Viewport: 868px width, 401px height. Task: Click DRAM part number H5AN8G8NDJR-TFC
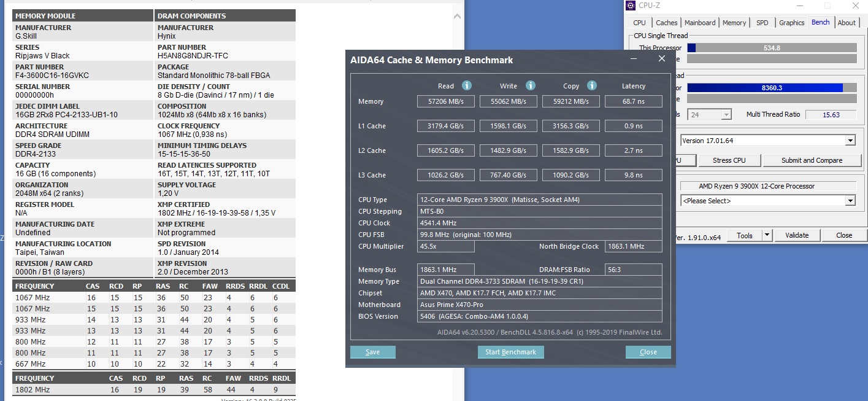tap(193, 56)
